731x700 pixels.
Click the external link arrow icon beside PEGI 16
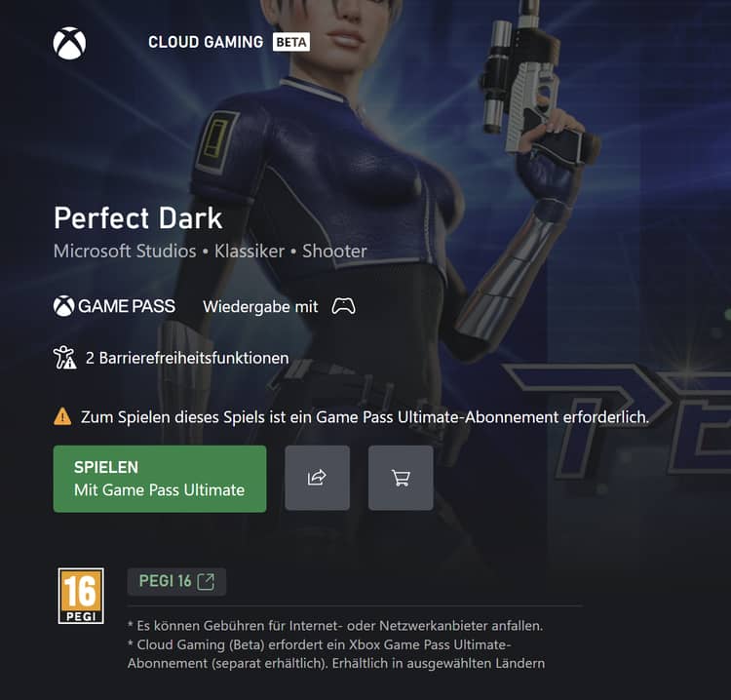coord(206,581)
